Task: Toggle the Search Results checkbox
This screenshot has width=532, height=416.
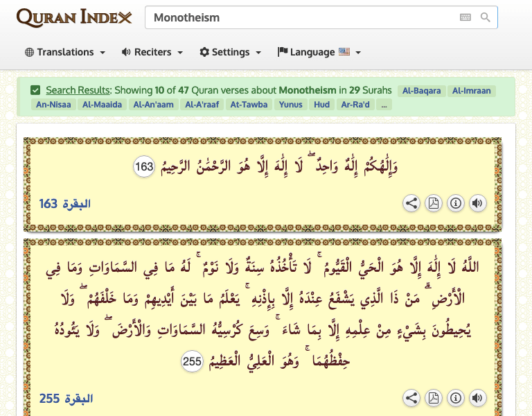Action: click(x=35, y=90)
